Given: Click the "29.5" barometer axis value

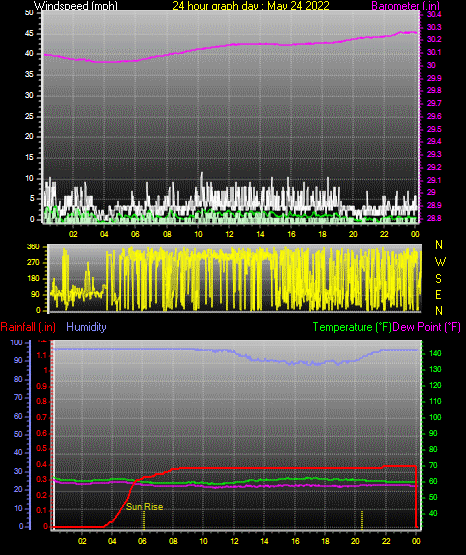Looking at the screenshot, I should coord(434,129).
